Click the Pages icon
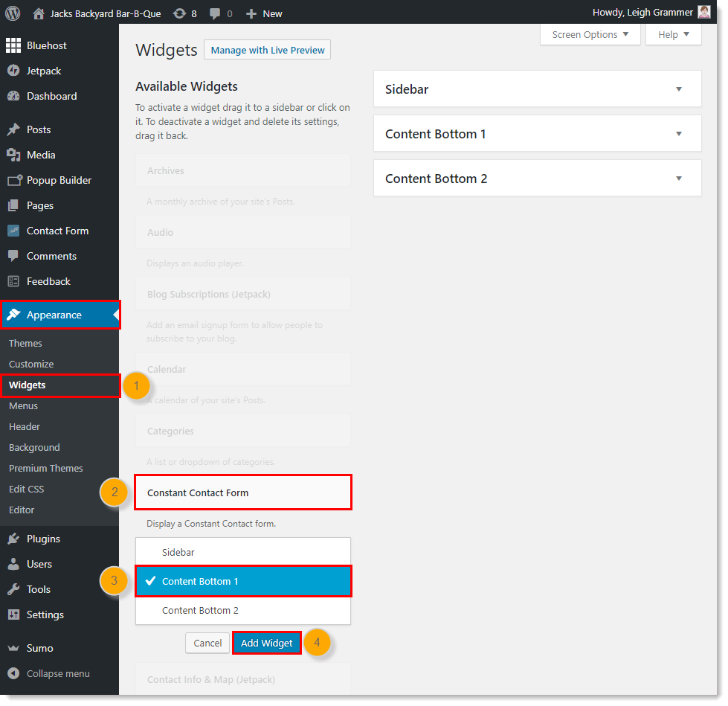 click(13, 205)
